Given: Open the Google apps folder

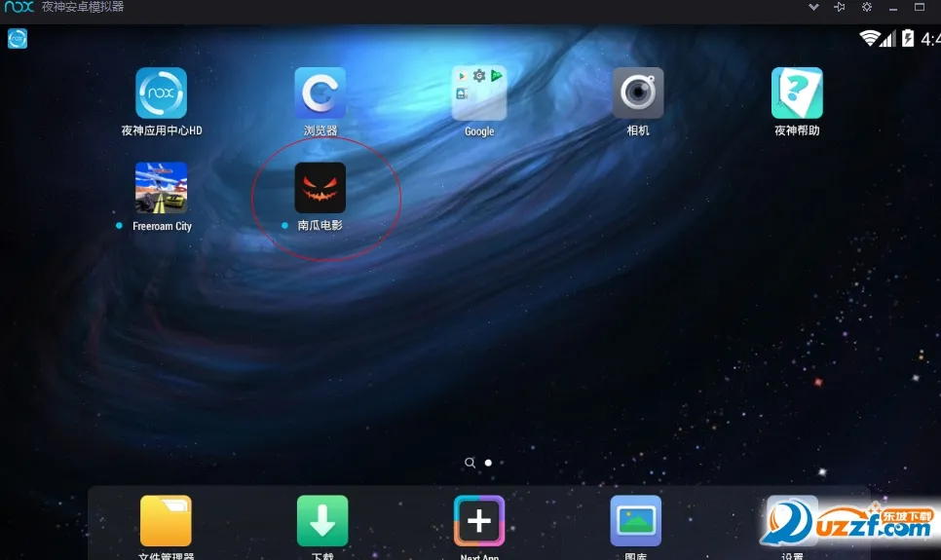Looking at the screenshot, I should [478, 93].
